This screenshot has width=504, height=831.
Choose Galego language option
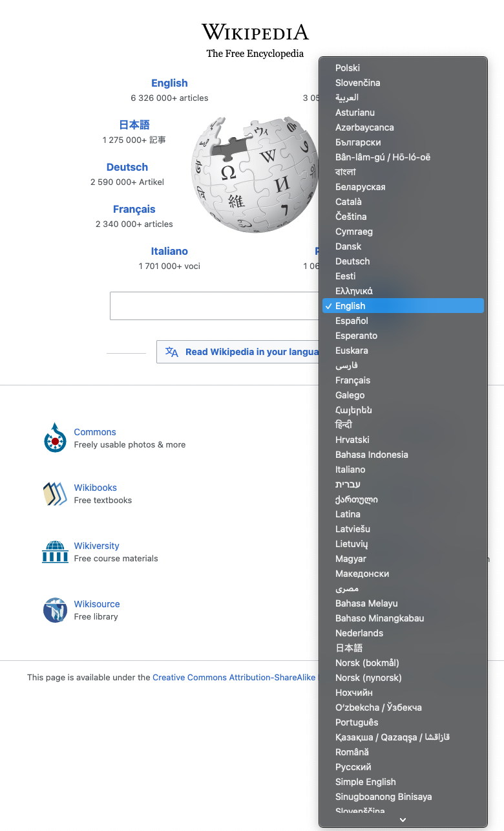coord(403,395)
